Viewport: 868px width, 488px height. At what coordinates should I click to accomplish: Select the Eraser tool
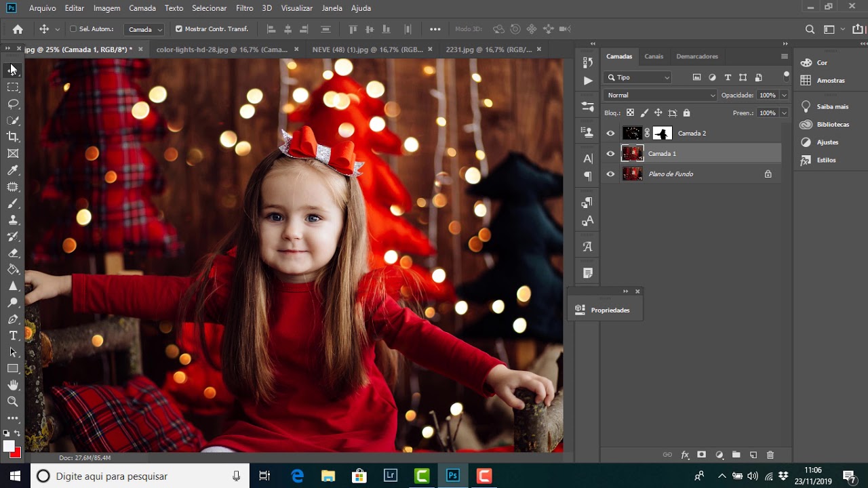click(13, 253)
